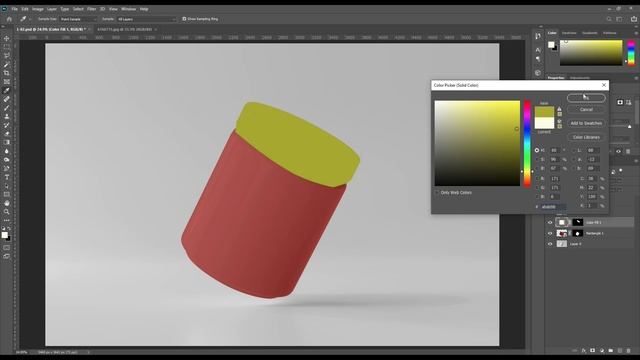Select the Move tool
Viewport: 640px width, 360px height.
pos(7,38)
